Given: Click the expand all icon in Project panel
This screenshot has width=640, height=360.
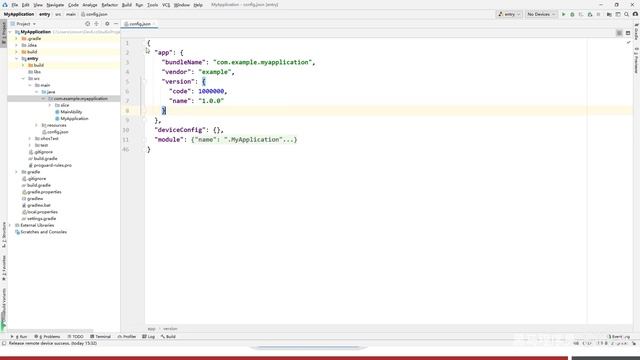Looking at the screenshot, I should 97,24.
